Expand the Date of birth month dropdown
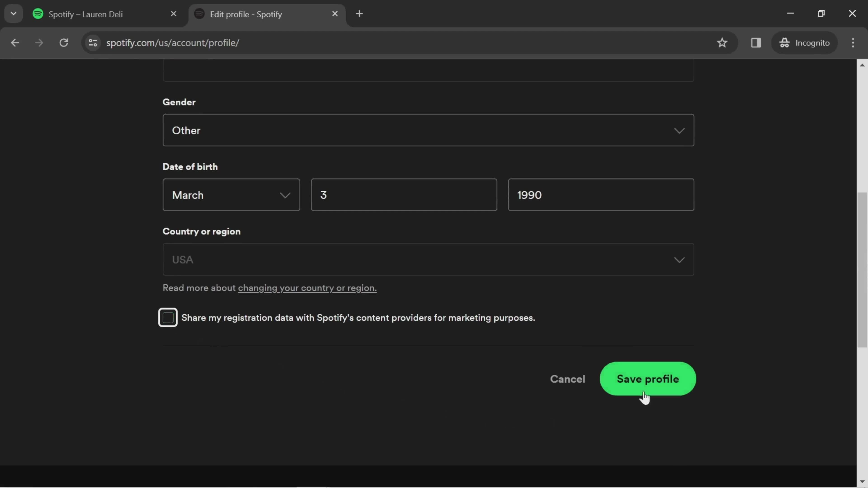Screen dimensions: 868x488 [231, 194]
